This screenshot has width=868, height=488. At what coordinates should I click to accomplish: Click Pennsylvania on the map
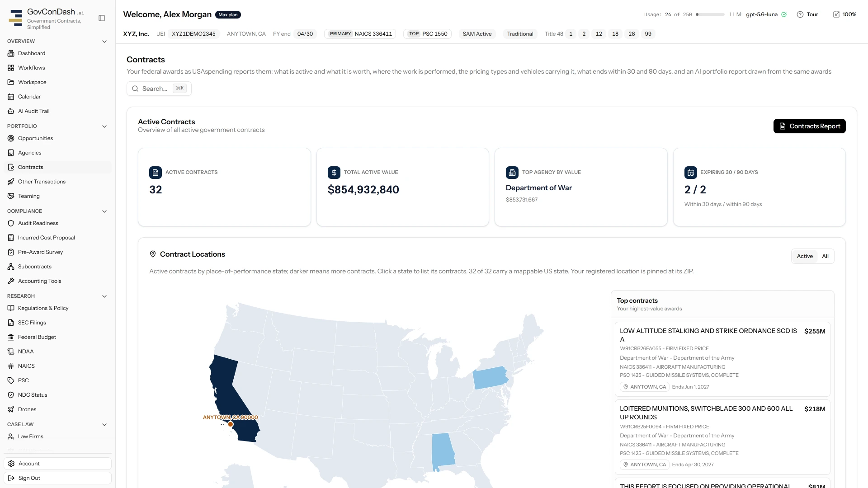click(x=491, y=378)
